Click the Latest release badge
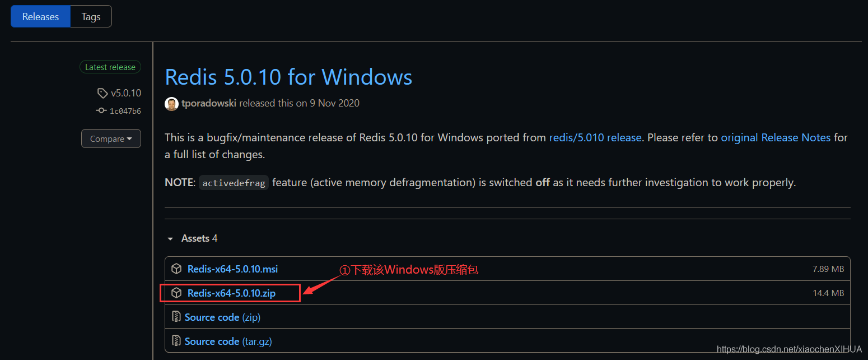The height and width of the screenshot is (360, 868). (110, 67)
